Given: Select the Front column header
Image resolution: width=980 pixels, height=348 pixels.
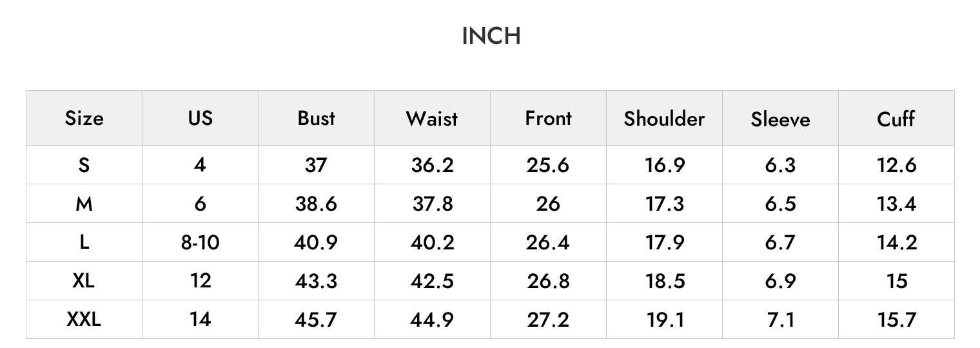Looking at the screenshot, I should point(548,119).
